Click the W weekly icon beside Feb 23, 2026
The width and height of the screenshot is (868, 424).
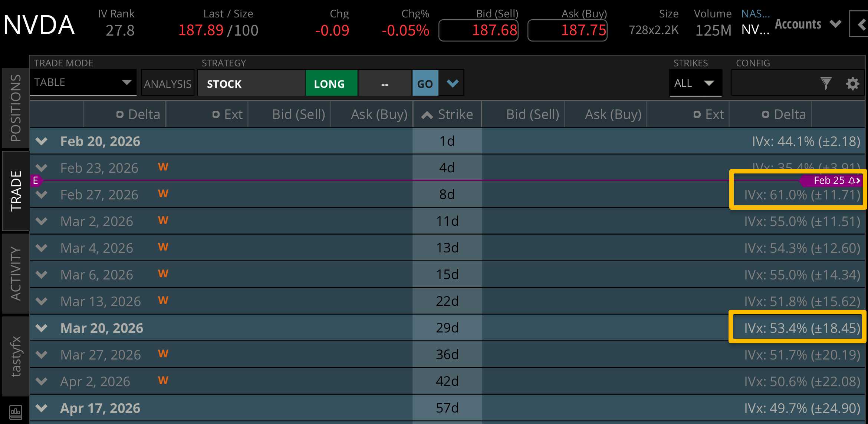162,167
